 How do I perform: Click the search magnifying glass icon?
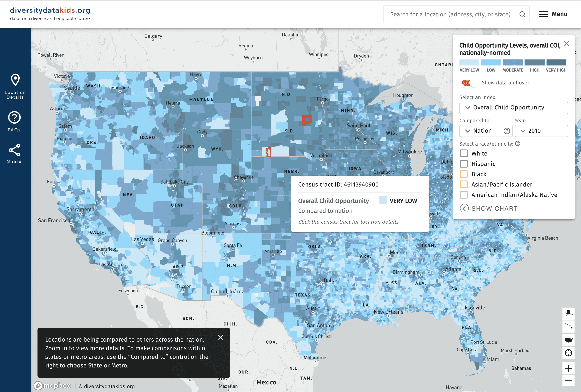point(523,14)
